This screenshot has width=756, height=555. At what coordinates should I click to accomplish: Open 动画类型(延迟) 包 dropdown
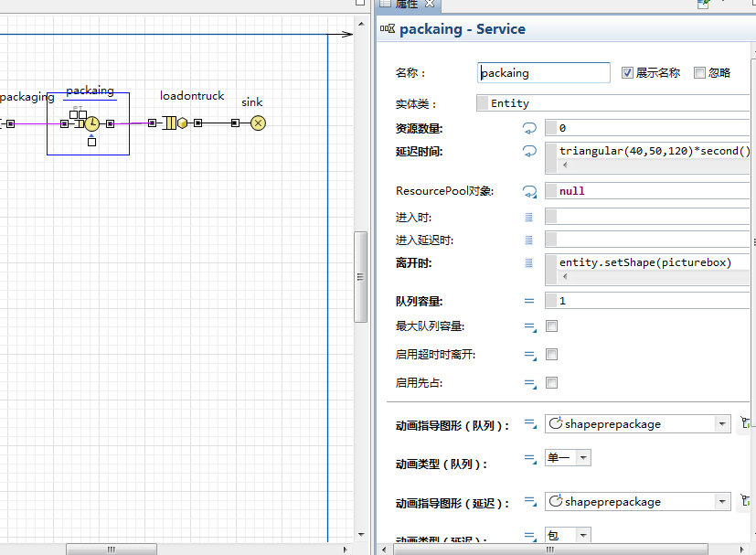pos(583,535)
